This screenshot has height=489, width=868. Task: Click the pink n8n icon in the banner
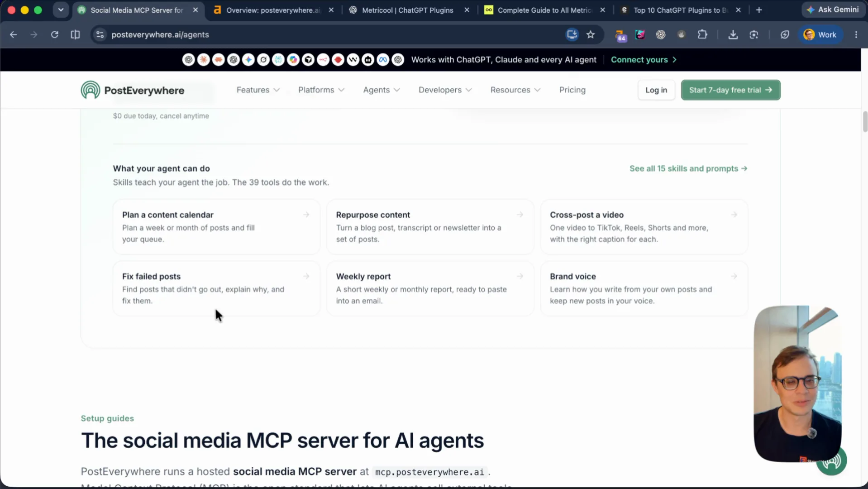[323, 60]
